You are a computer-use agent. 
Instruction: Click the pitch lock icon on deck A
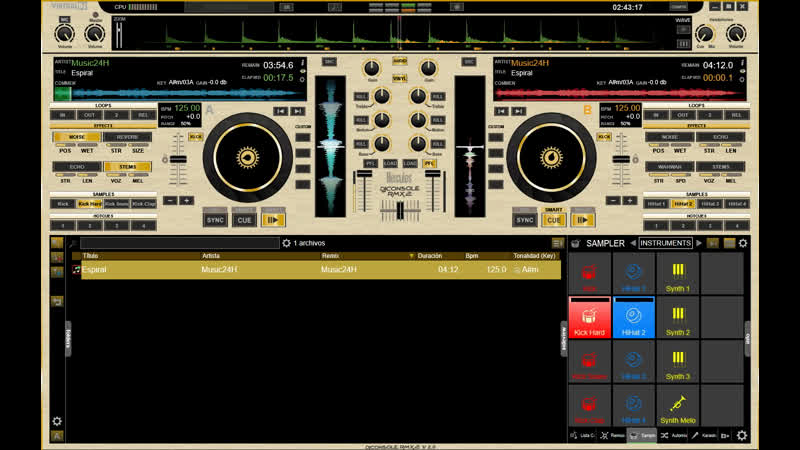coord(164,160)
